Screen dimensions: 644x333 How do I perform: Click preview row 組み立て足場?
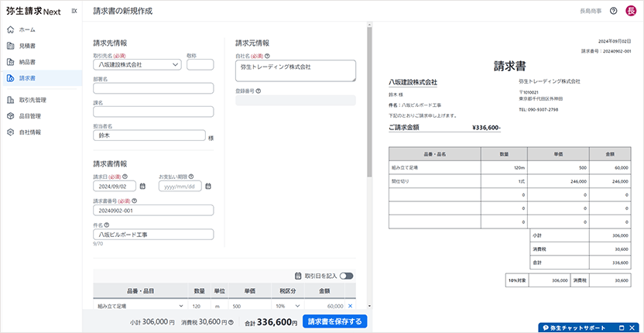[x=509, y=168]
